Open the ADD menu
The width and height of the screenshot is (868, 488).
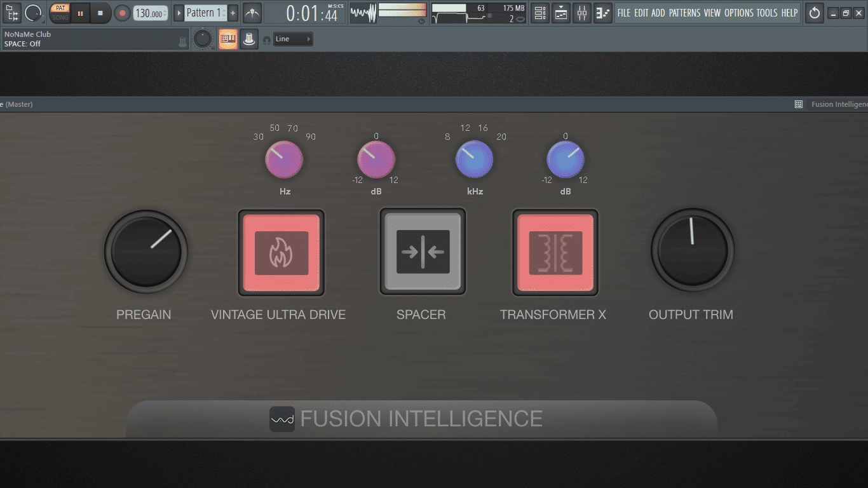658,13
